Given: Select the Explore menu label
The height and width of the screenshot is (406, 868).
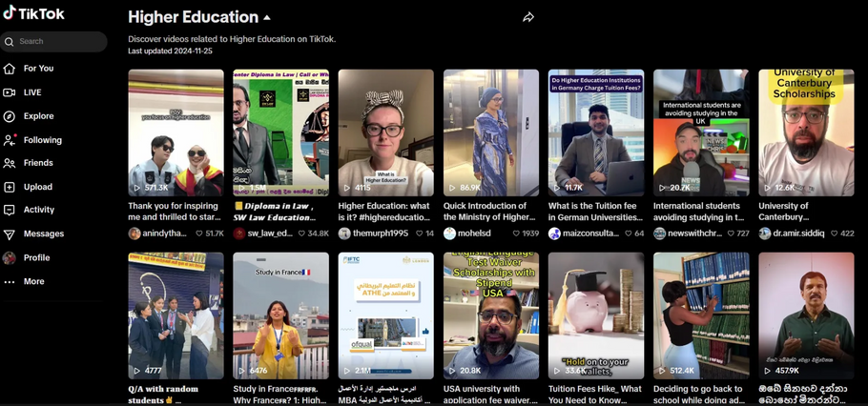Looking at the screenshot, I should tap(39, 116).
